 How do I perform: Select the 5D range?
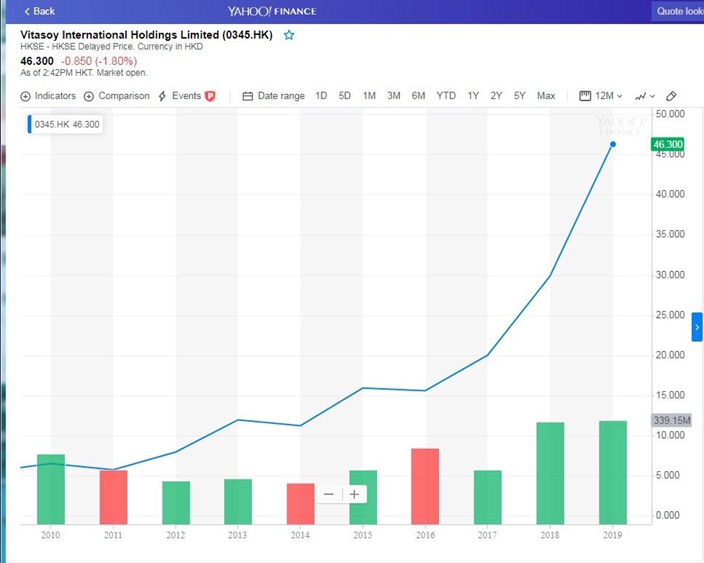point(344,96)
